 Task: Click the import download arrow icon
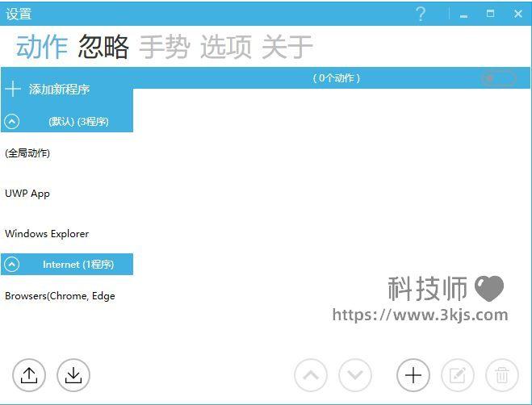click(73, 375)
